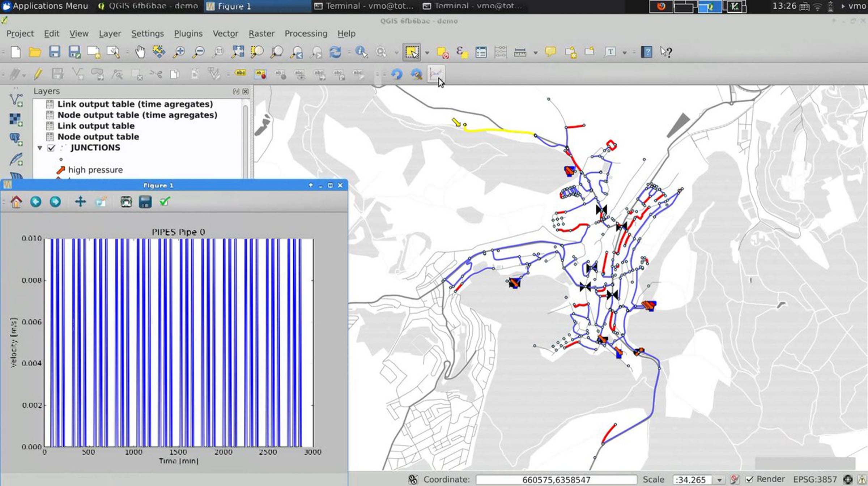The width and height of the screenshot is (868, 486).
Task: Open the Processing menu
Action: point(306,34)
